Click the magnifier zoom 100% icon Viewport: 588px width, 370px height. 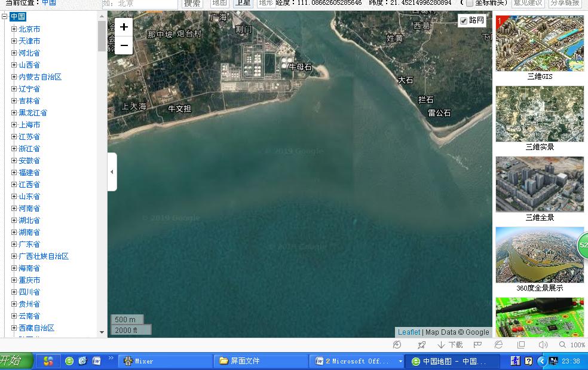pyautogui.click(x=562, y=345)
